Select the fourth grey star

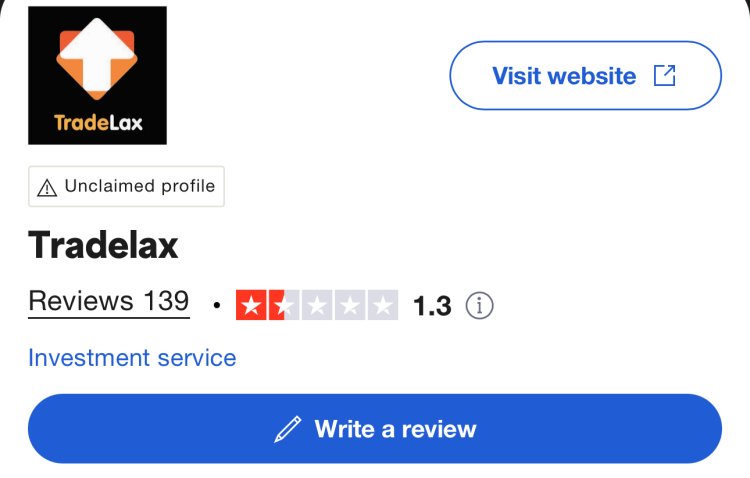click(x=350, y=305)
